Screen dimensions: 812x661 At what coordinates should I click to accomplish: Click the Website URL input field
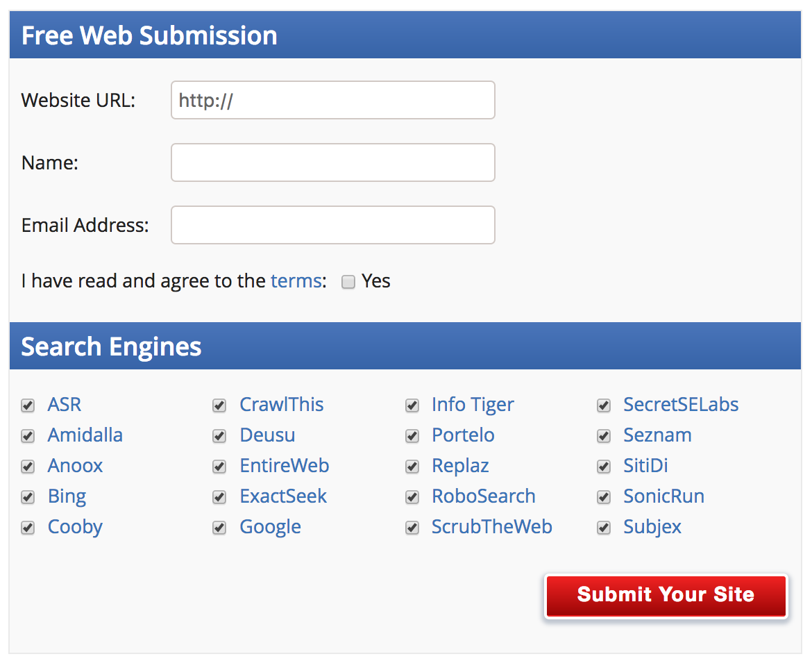(x=333, y=100)
